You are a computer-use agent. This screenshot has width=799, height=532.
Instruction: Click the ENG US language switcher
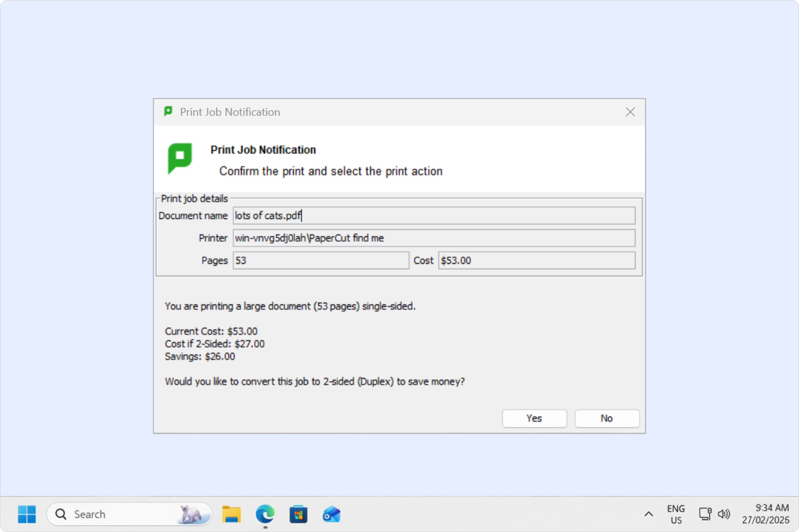pyautogui.click(x=676, y=514)
